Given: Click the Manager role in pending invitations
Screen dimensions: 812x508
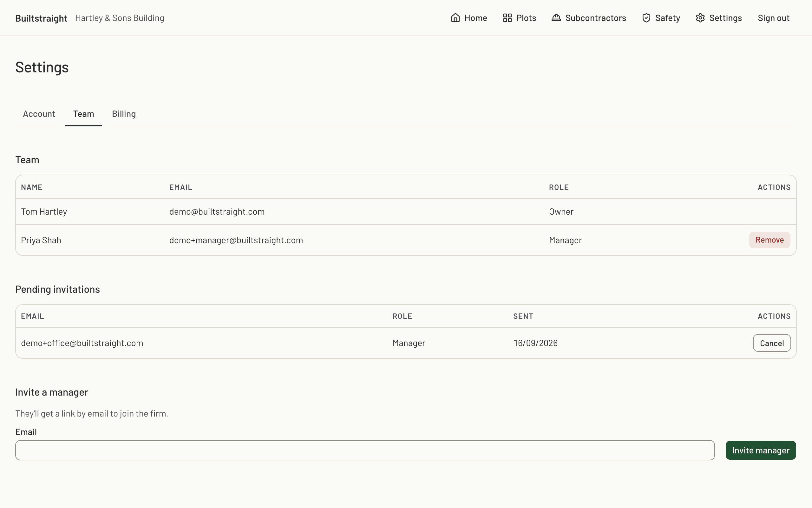Looking at the screenshot, I should coord(409,343).
